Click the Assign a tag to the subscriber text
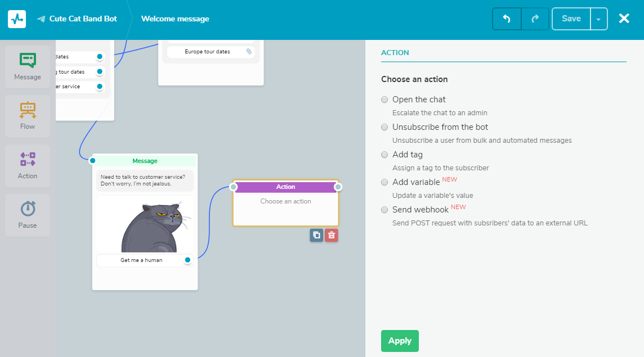644x357 pixels. pos(440,168)
